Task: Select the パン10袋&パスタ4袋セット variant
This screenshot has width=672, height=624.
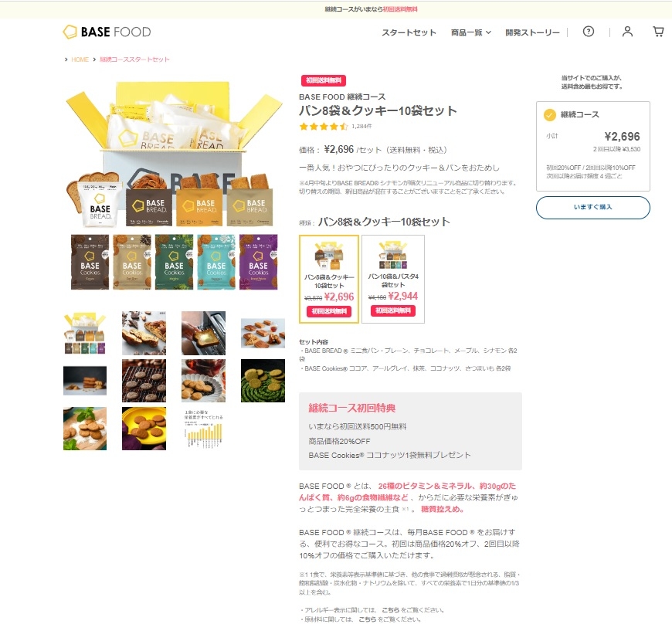Action: tap(393, 279)
